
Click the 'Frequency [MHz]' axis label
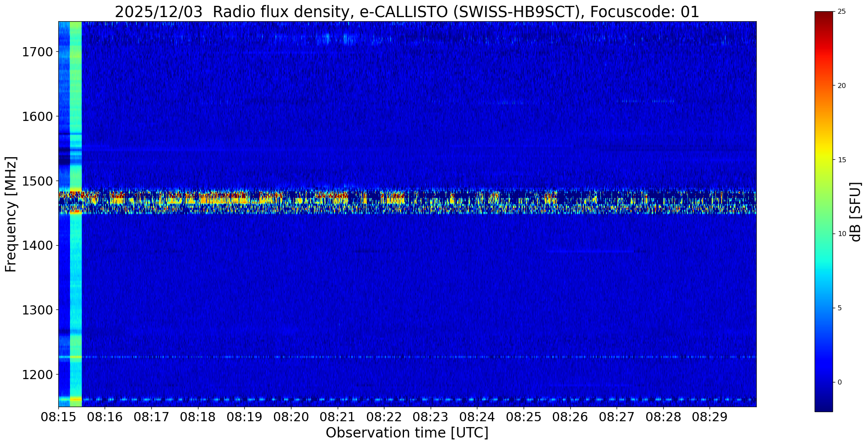pos(11,214)
